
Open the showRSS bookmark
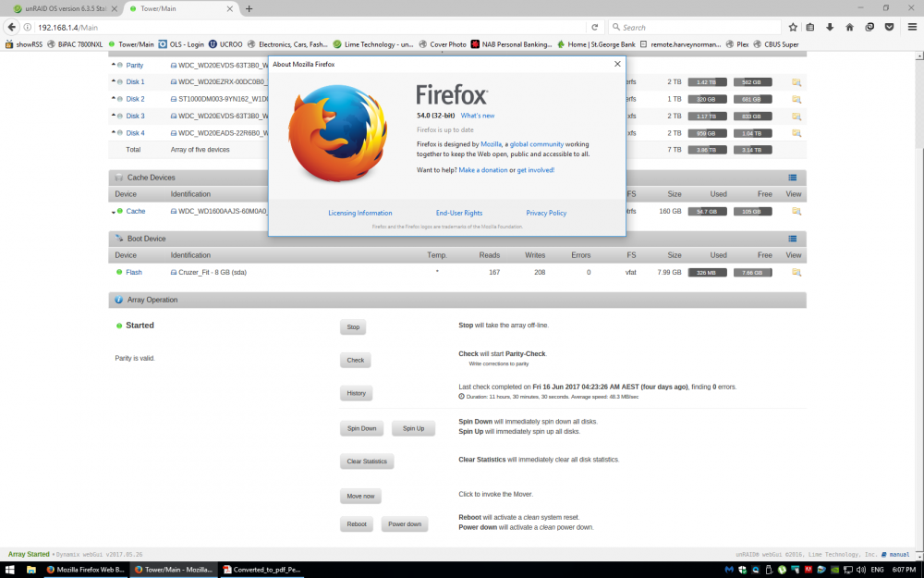[x=24, y=44]
